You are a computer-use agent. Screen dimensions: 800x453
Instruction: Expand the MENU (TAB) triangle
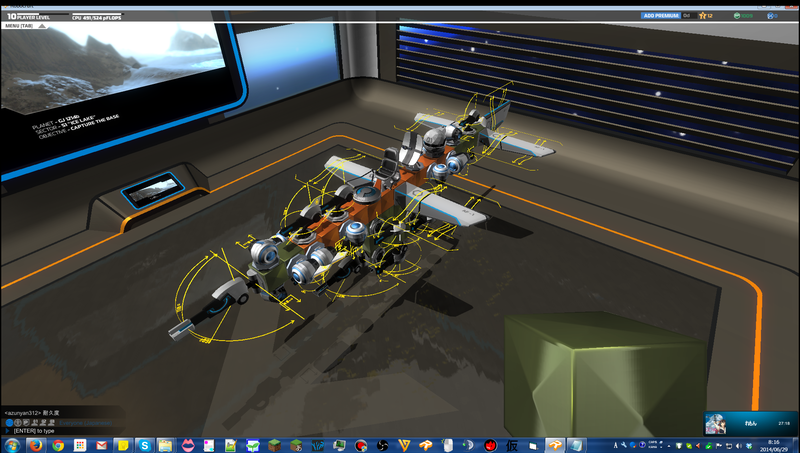42,26
